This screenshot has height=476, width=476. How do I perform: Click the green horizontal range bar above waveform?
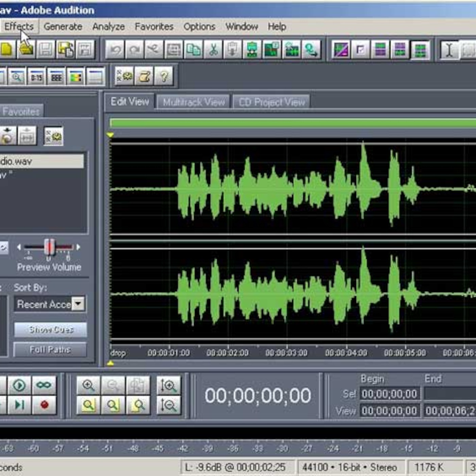pyautogui.click(x=293, y=123)
